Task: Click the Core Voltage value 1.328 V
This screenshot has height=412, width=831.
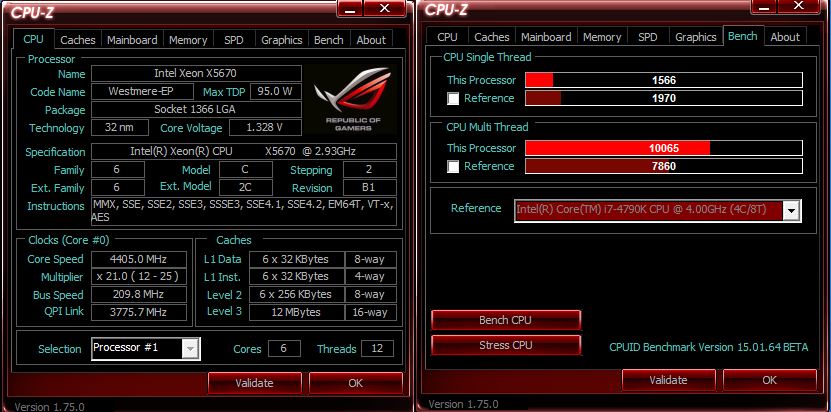Action: tap(265, 127)
